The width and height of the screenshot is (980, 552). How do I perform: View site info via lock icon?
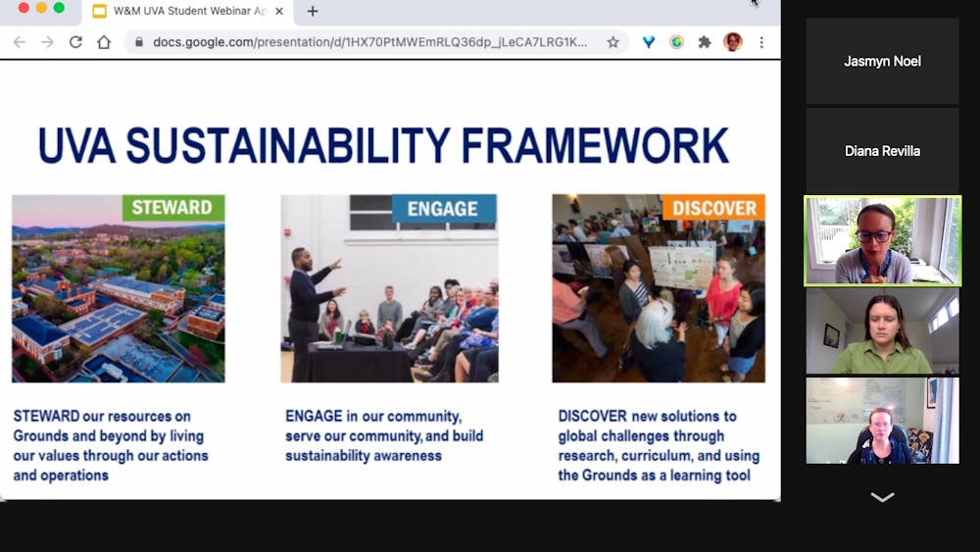[x=138, y=42]
